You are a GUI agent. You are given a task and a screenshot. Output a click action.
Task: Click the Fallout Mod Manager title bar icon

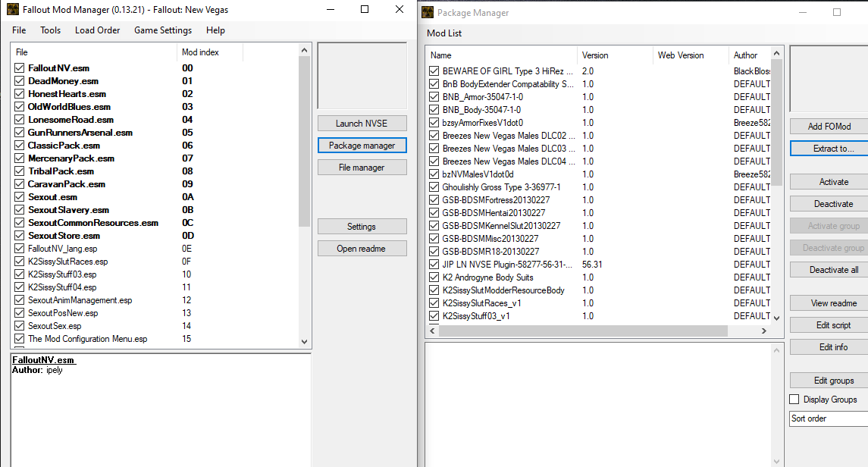pos(12,9)
